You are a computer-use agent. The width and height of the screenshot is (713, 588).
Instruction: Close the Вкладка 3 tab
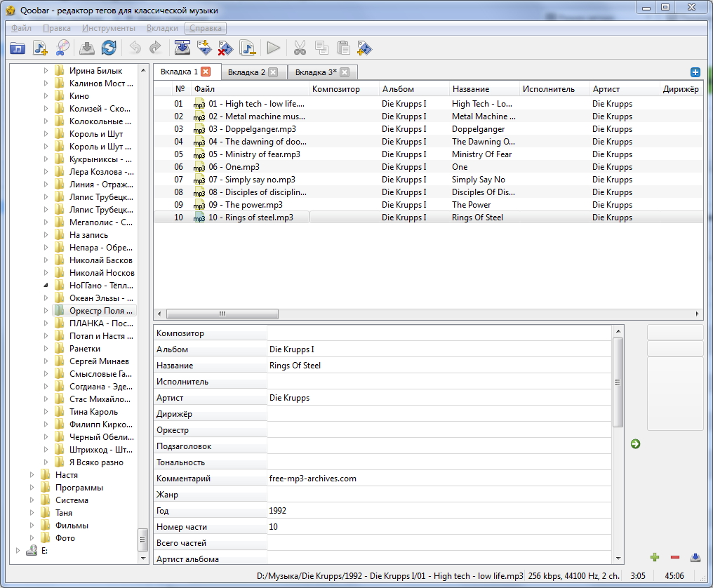(x=345, y=72)
